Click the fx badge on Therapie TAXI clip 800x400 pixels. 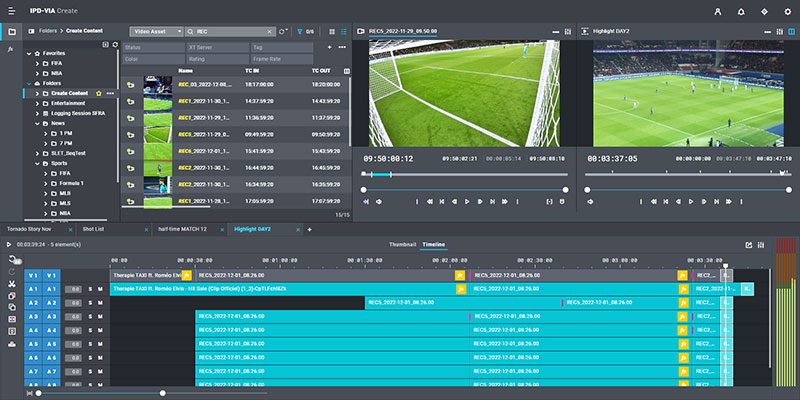point(186,276)
